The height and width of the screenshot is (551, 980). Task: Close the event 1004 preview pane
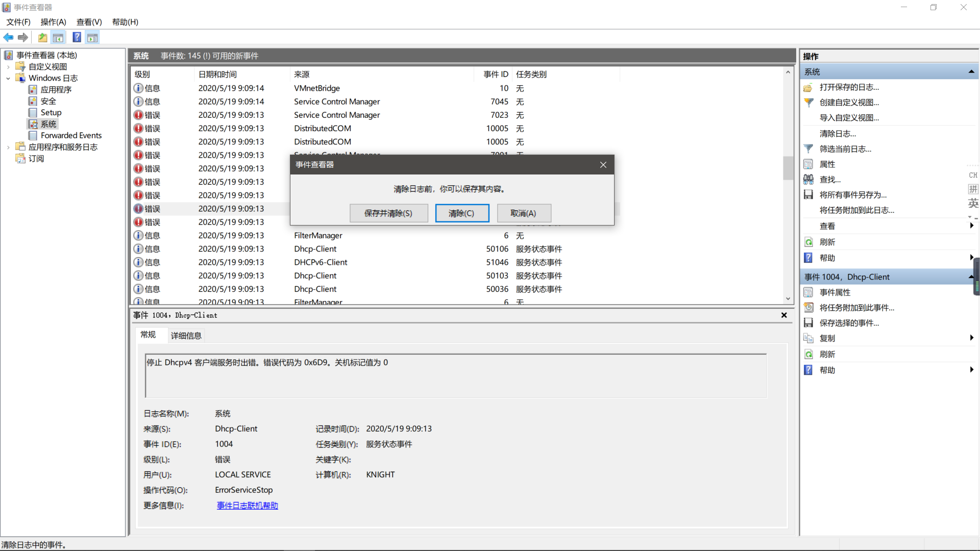coord(784,315)
